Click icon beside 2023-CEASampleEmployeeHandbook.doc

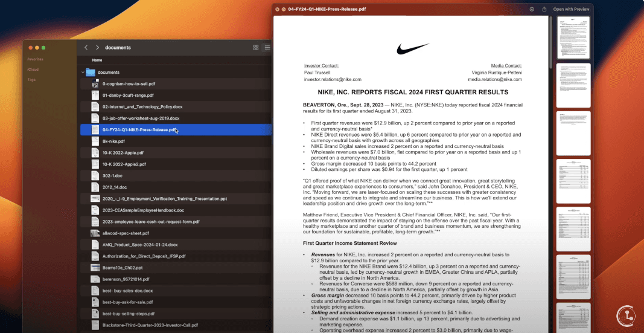pos(95,210)
